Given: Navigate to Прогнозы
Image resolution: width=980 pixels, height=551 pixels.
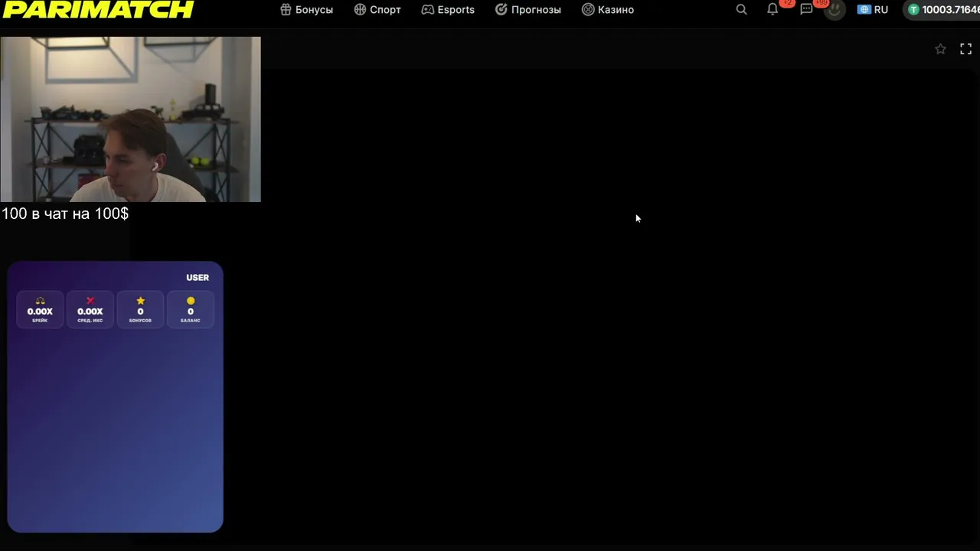Looking at the screenshot, I should pos(528,10).
